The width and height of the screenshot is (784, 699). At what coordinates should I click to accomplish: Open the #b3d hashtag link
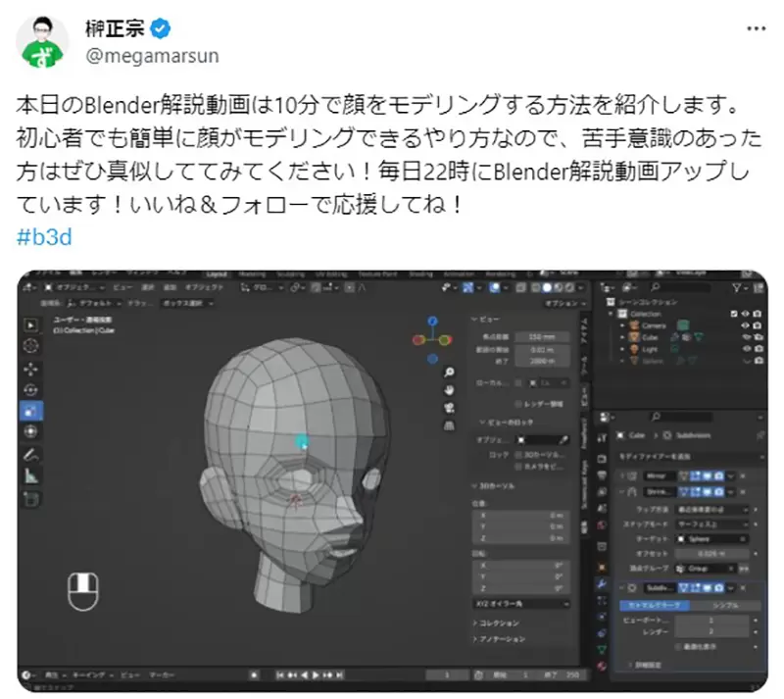tap(44, 236)
